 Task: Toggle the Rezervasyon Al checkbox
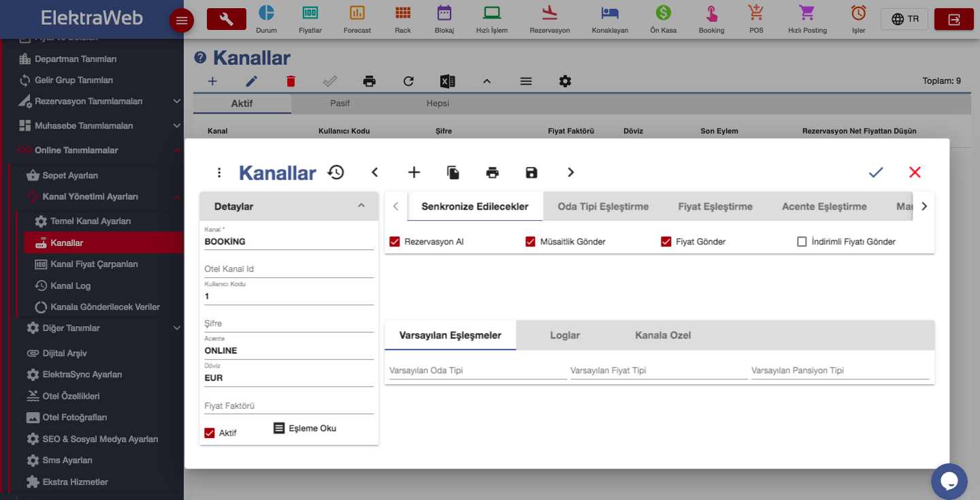tap(395, 241)
